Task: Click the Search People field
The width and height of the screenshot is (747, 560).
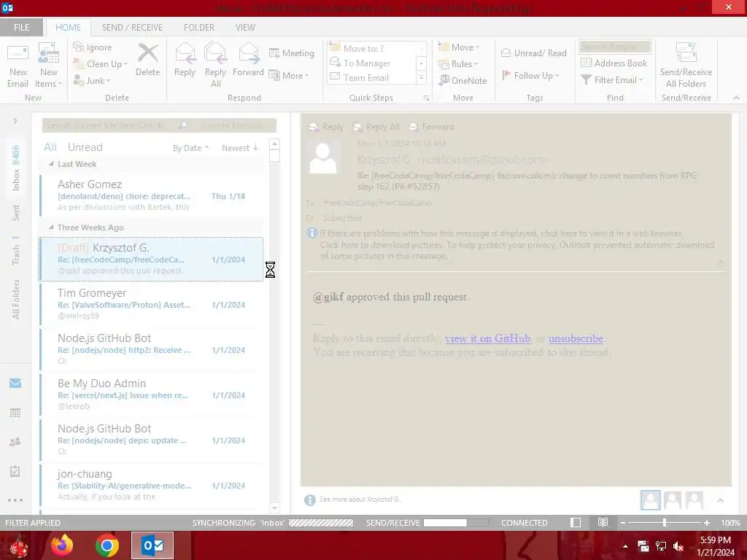Action: pyautogui.click(x=615, y=47)
